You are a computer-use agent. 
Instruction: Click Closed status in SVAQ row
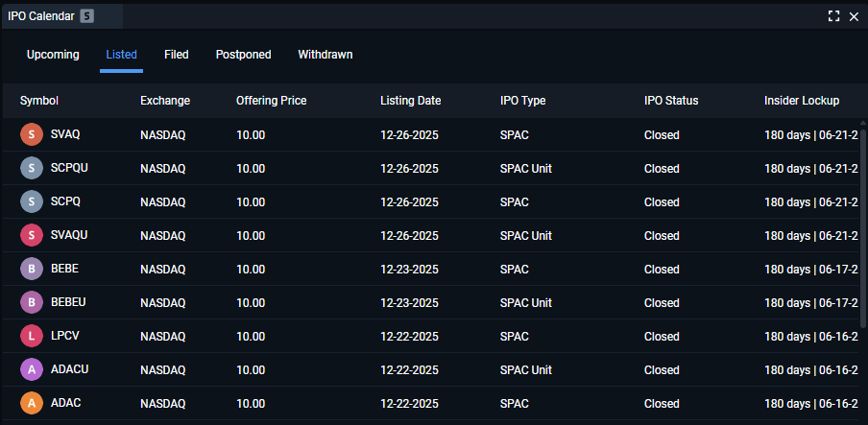coord(662,135)
